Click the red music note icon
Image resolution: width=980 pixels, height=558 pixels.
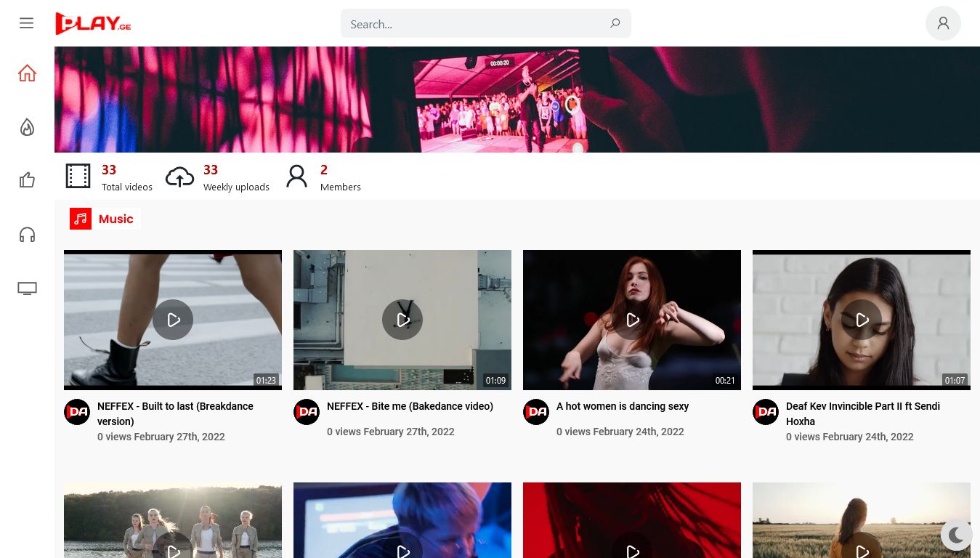81,219
